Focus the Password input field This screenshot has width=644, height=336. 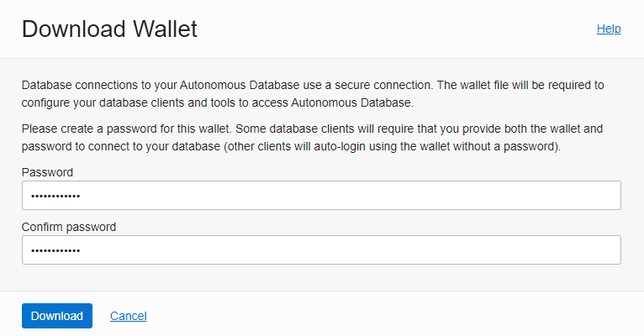point(321,196)
